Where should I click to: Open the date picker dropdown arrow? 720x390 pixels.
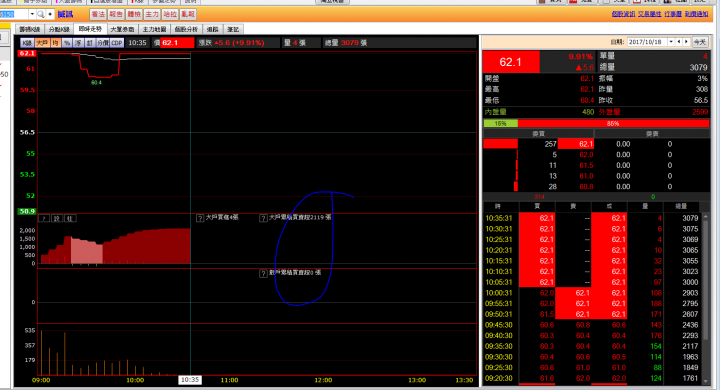click(x=671, y=42)
